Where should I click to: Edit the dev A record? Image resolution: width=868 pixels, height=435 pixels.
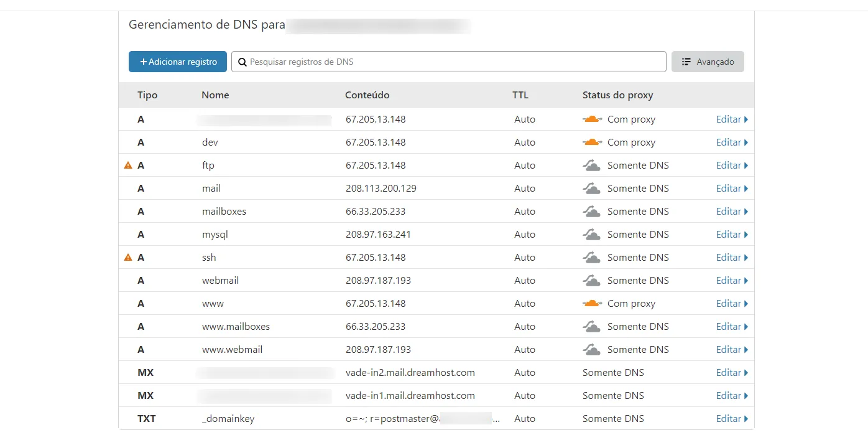point(732,142)
